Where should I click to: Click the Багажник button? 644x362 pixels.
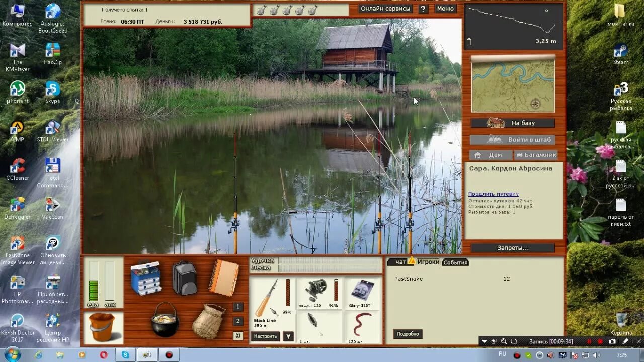pos(536,155)
